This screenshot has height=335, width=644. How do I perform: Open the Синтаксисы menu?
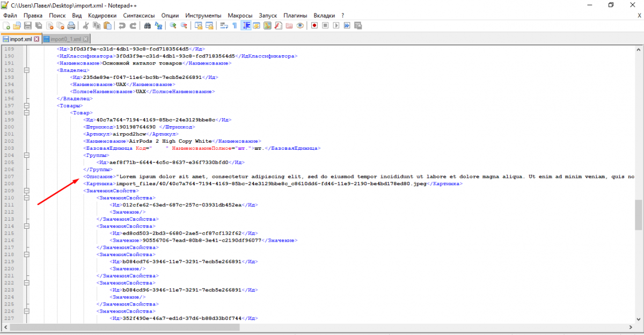(x=138, y=16)
